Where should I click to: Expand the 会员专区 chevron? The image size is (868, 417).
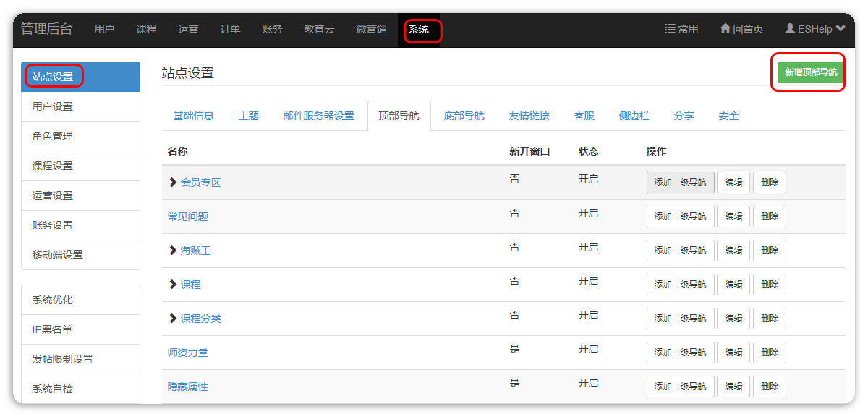pos(173,182)
